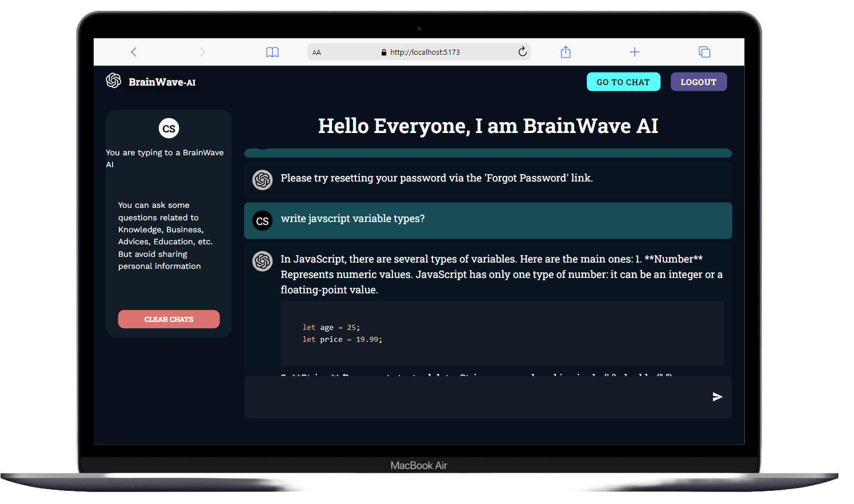Click the back navigation arrow
This screenshot has width=854, height=504.
coord(133,51)
